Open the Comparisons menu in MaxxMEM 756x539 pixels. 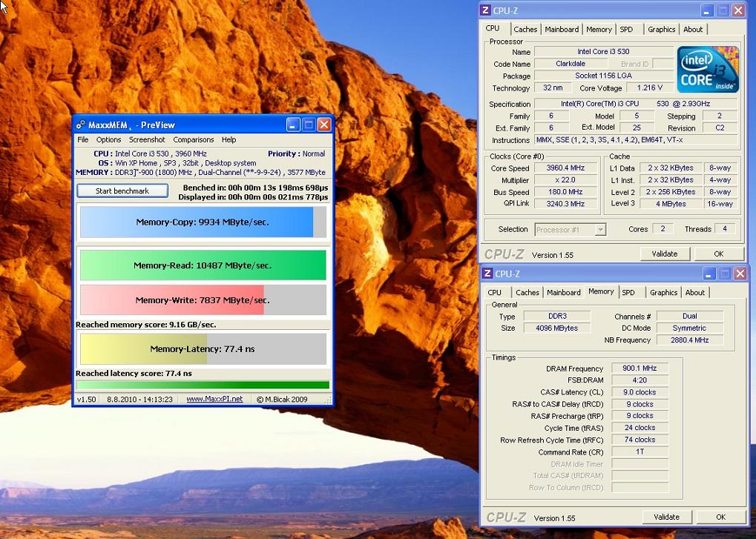(x=194, y=139)
